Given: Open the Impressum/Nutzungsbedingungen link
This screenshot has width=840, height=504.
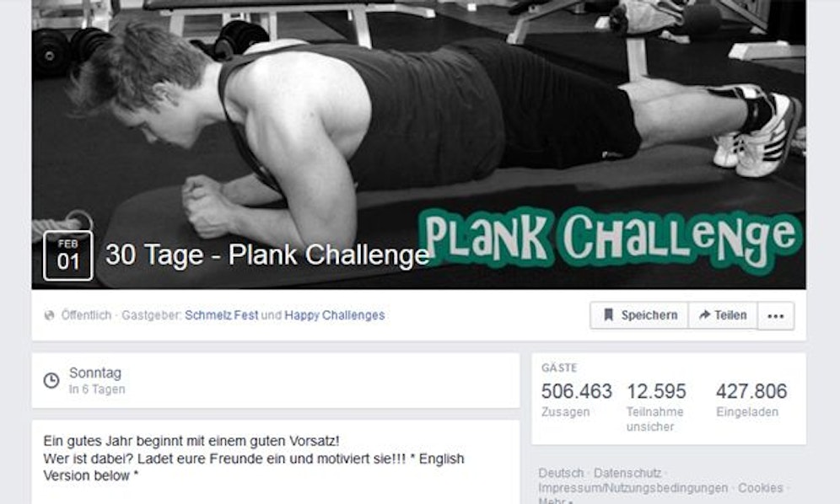Looking at the screenshot, I should (x=633, y=488).
